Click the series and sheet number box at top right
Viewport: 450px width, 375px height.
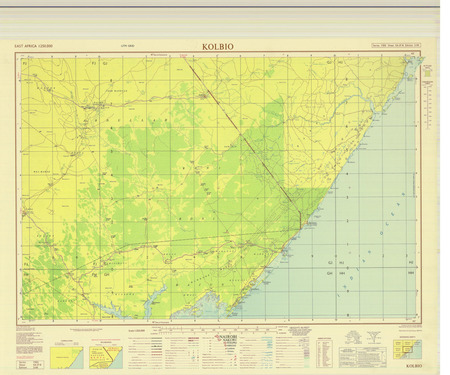click(396, 45)
